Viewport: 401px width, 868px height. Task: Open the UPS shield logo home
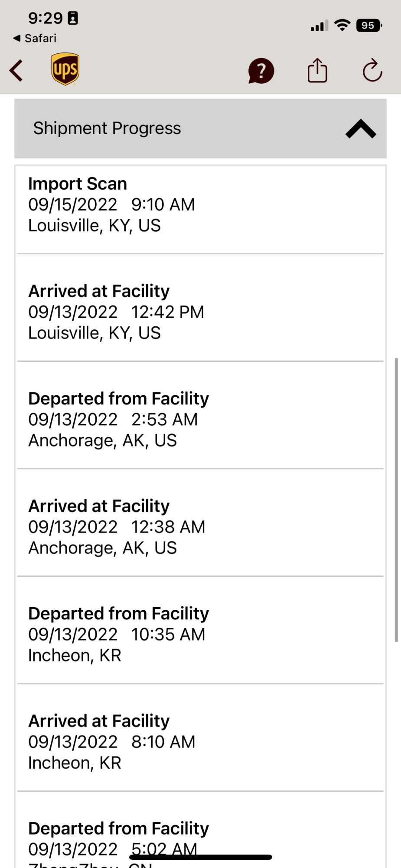coord(65,69)
